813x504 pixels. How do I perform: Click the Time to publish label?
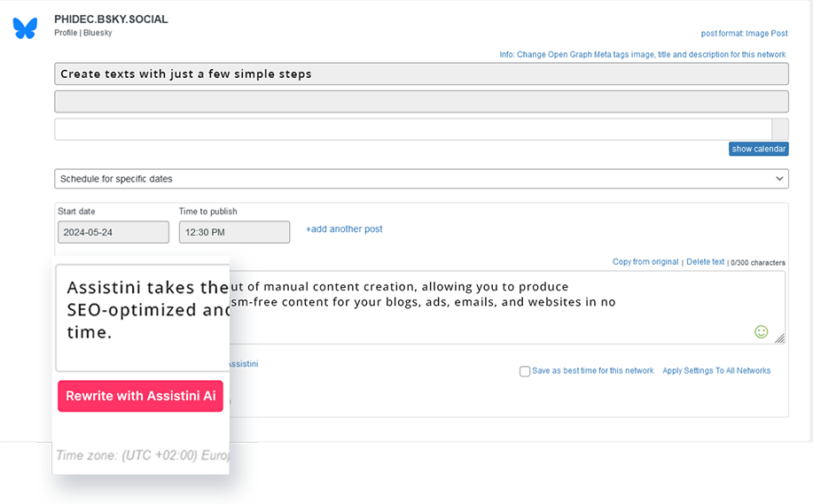pyautogui.click(x=208, y=212)
